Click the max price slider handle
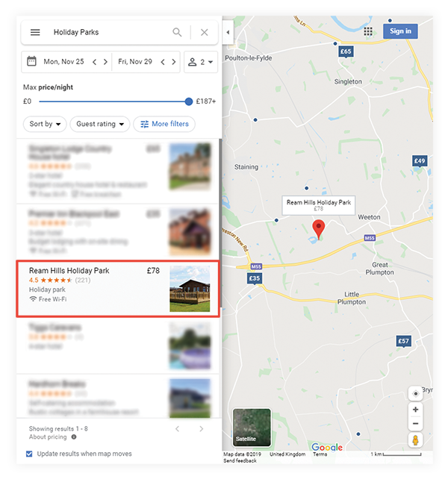The width and height of the screenshot is (448, 479). click(189, 101)
